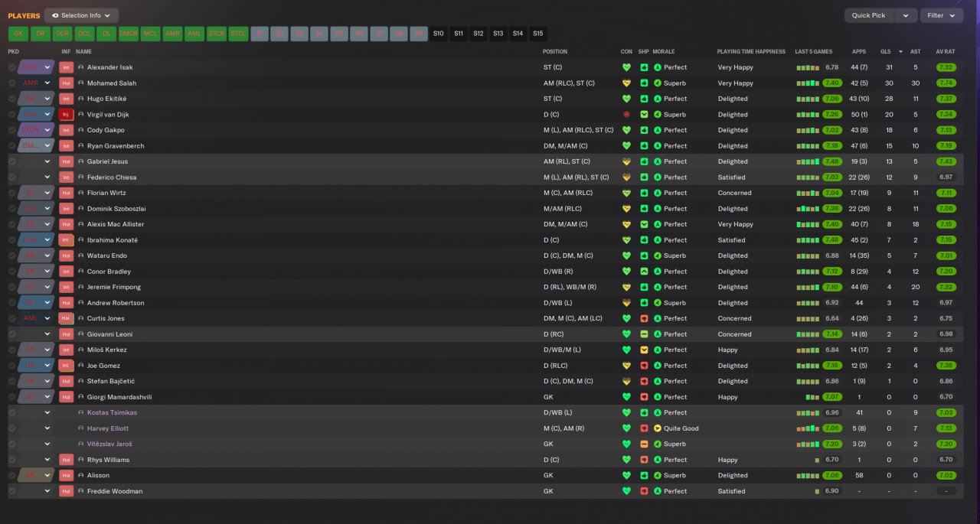Click Virgil van Dijk's red injured condition icon

[626, 115]
